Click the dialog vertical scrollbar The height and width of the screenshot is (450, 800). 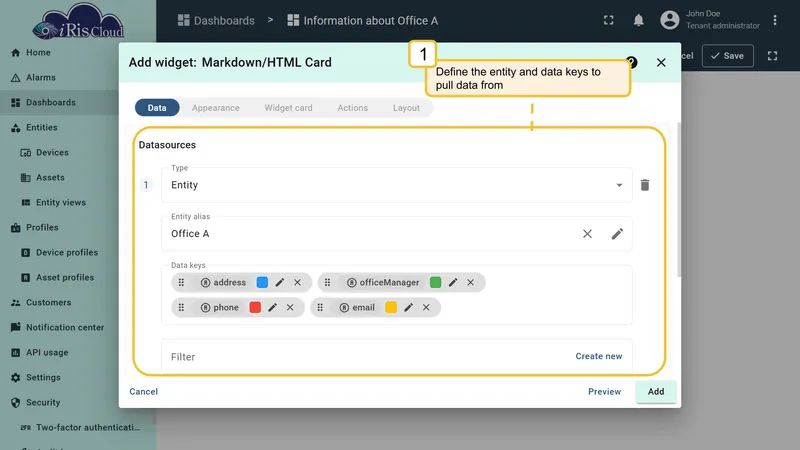coord(679,199)
